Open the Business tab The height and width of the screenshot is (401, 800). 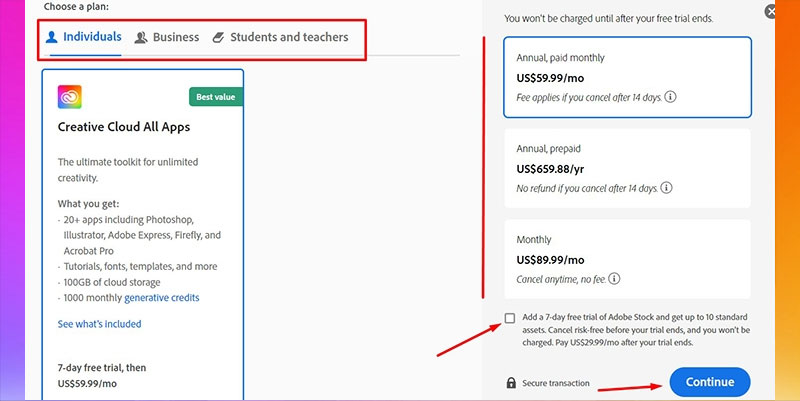pyautogui.click(x=176, y=38)
